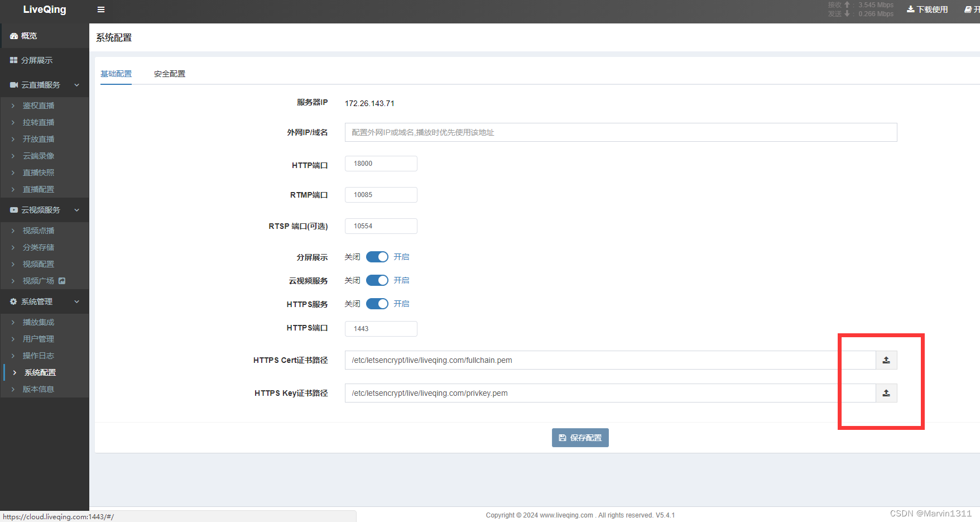Click the HTTPS Key path field
The image size is (980, 522).
(611, 393)
